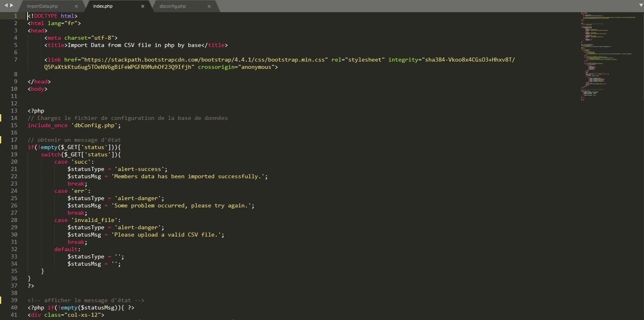The height and width of the screenshot is (320, 644).
Task: Click line number 18 in the gutter
Action: pyautogui.click(x=14, y=147)
